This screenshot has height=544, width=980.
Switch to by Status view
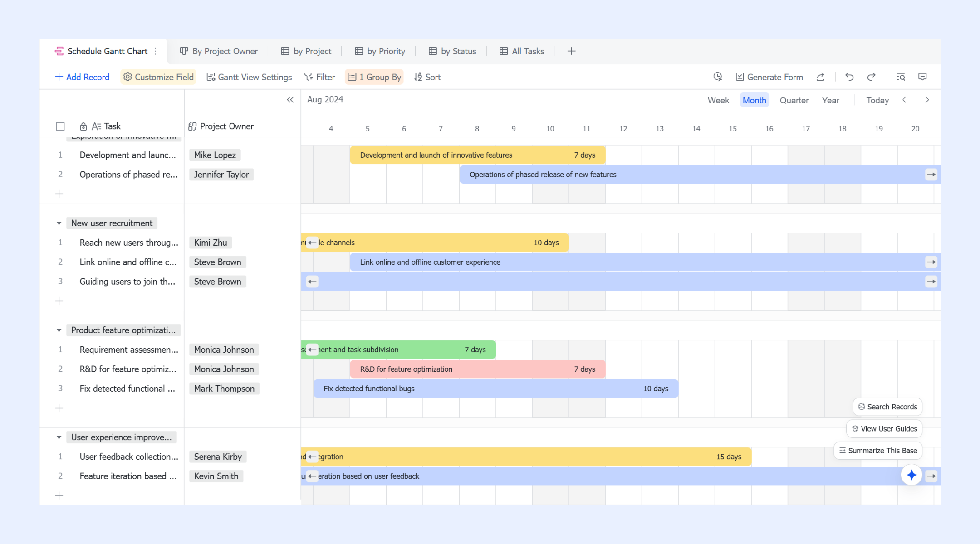tap(452, 51)
